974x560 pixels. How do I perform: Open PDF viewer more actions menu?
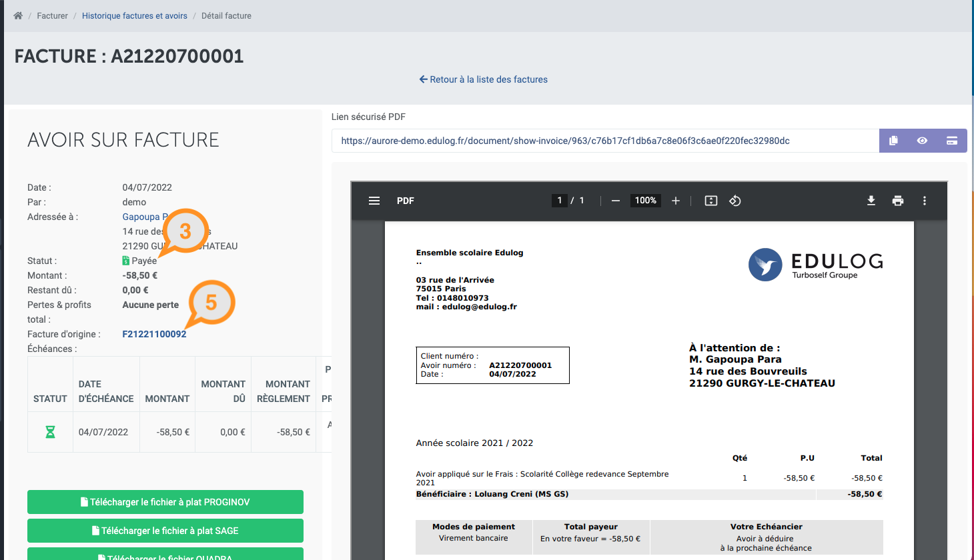(x=925, y=201)
